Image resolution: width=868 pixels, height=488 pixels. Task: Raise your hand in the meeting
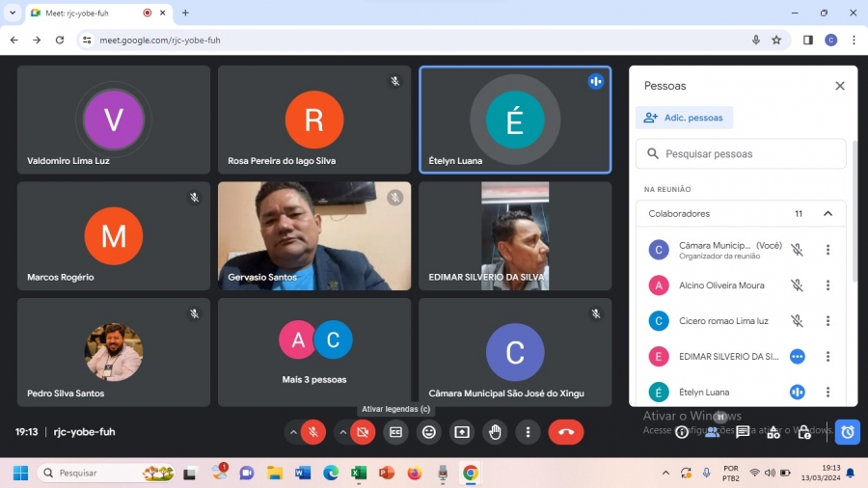coord(495,432)
